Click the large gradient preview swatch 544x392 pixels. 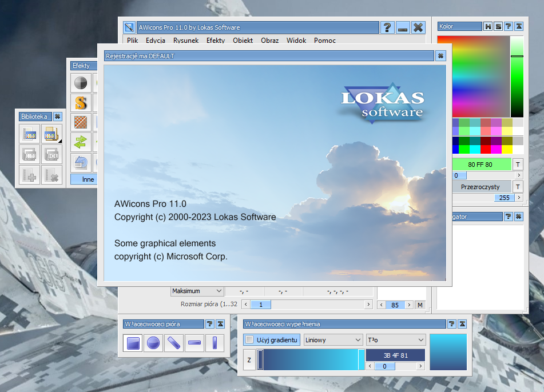[x=448, y=352]
